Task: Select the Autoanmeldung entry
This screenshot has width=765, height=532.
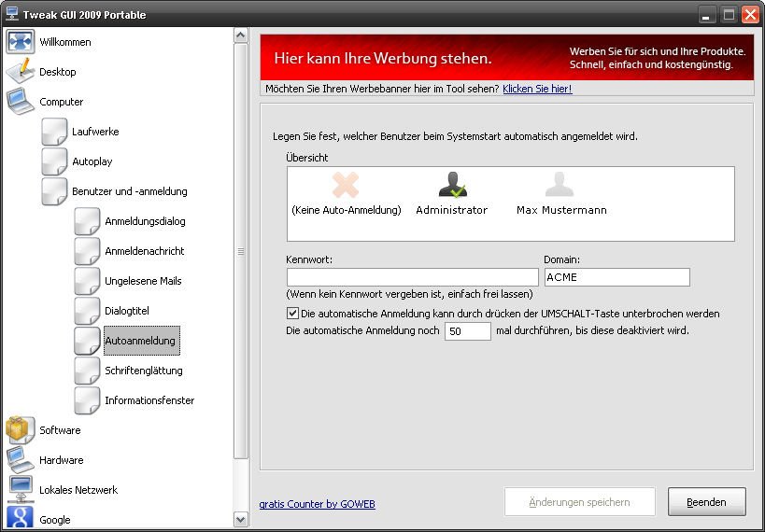Action: 141,341
